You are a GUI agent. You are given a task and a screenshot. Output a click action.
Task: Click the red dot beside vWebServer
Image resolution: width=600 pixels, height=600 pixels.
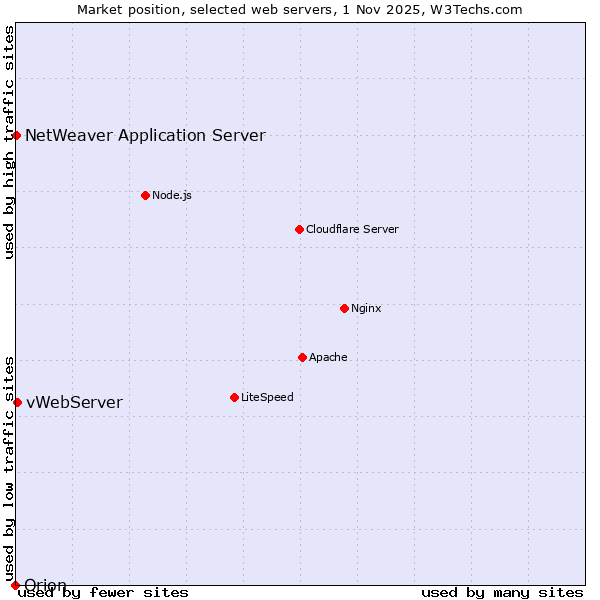[17, 402]
